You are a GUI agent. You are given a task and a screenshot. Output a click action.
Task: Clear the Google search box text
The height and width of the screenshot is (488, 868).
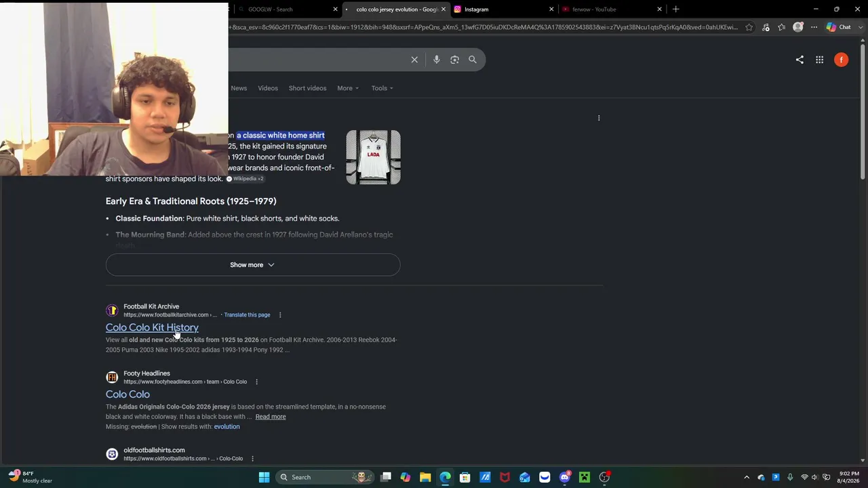coord(414,60)
